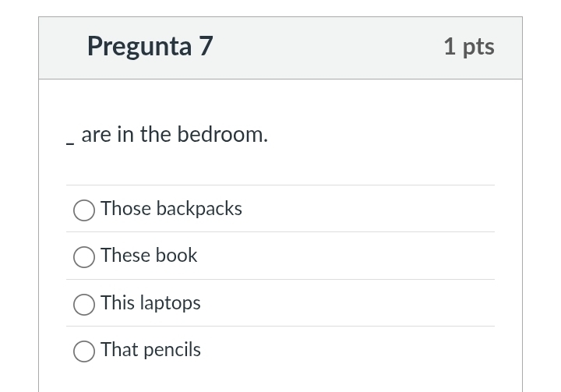Select the "Those backpacks" radio button

click(x=84, y=210)
